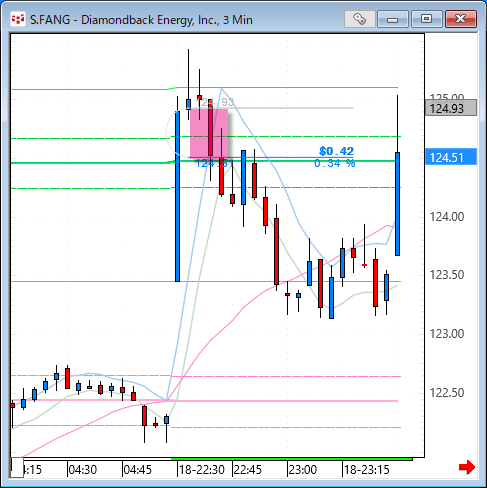Click the gray 124.93 price label
This screenshot has height=488, width=487.
point(451,108)
